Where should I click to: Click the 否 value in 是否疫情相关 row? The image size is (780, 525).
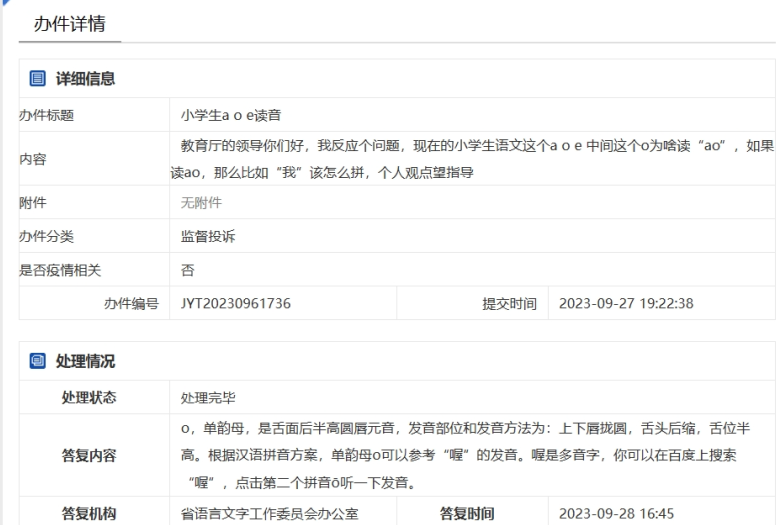click(188, 270)
